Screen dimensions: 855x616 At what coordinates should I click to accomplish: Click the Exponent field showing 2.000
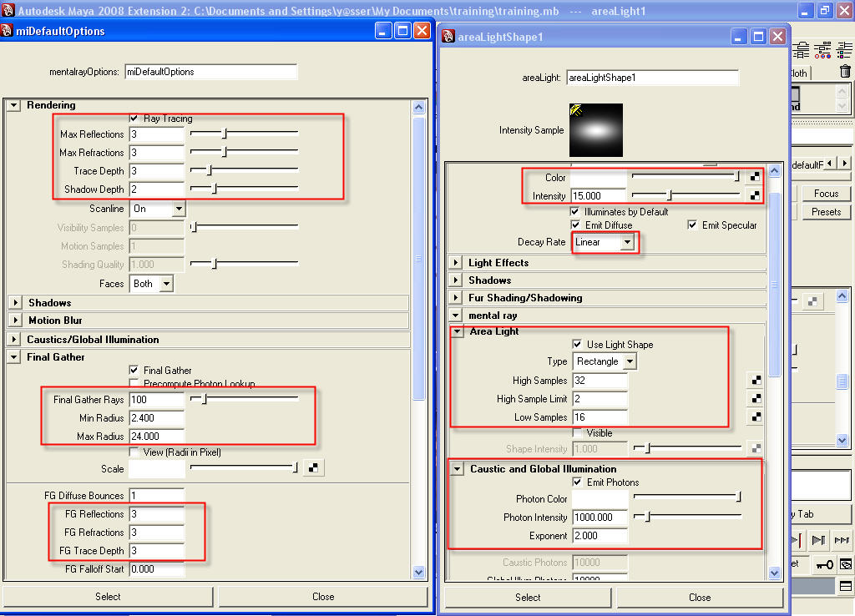click(600, 535)
